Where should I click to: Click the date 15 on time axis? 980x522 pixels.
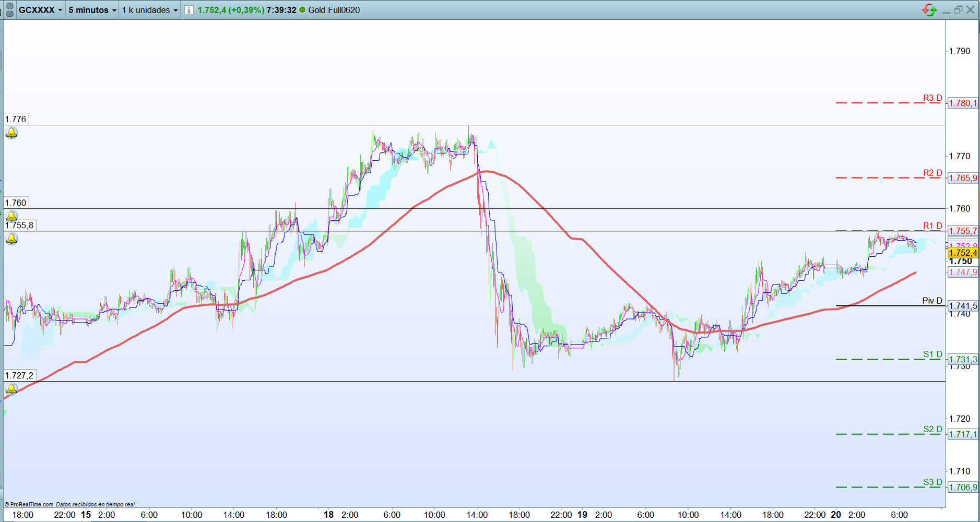click(x=86, y=515)
